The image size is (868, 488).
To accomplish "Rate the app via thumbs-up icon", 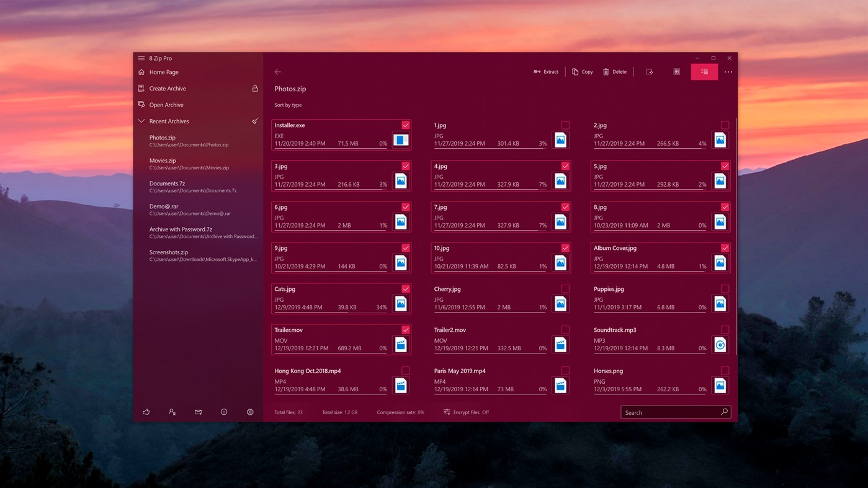I will click(146, 412).
